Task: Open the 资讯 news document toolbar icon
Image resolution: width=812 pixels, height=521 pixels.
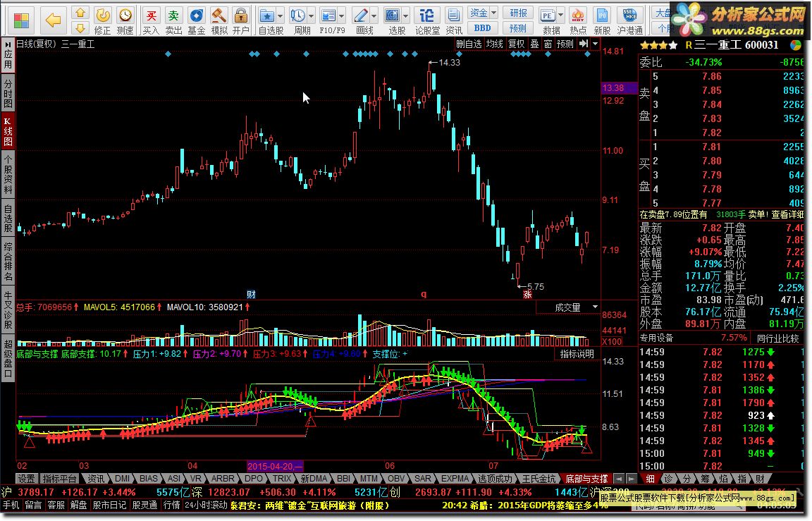Action: [x=454, y=20]
